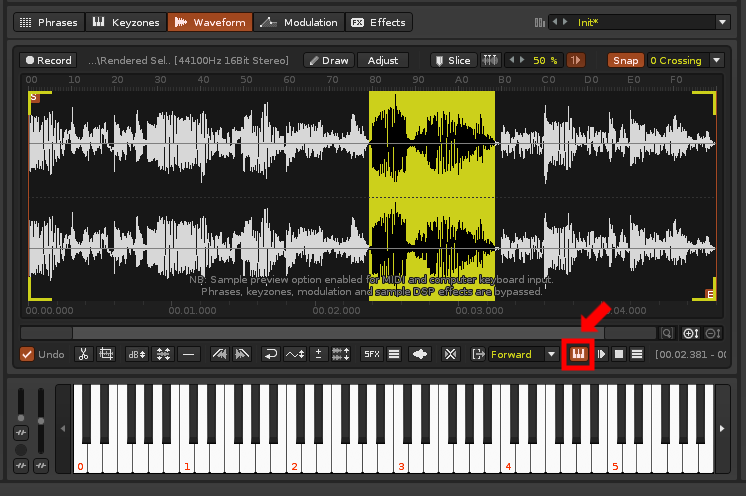Select previous preset with left arrow
This screenshot has height=496, width=746.
(x=555, y=22)
